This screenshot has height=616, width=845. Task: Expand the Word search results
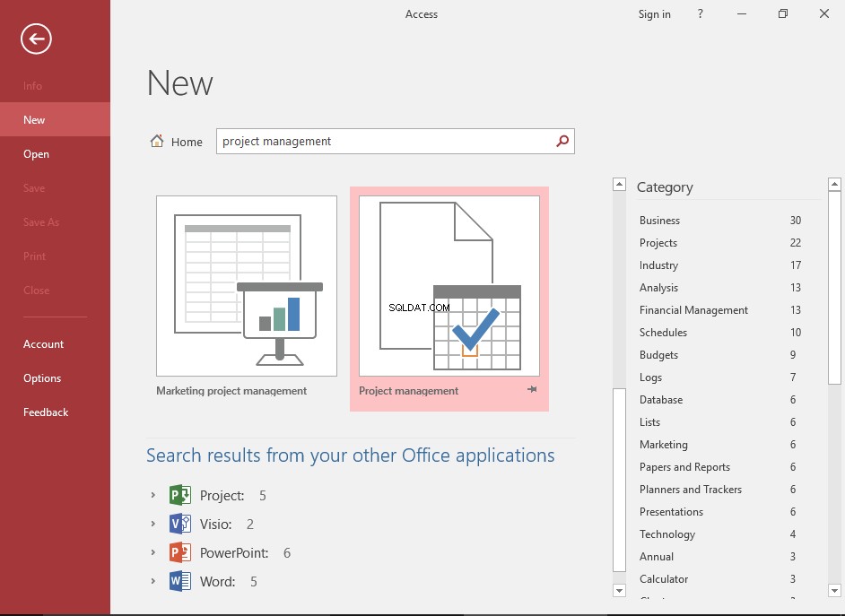153,581
